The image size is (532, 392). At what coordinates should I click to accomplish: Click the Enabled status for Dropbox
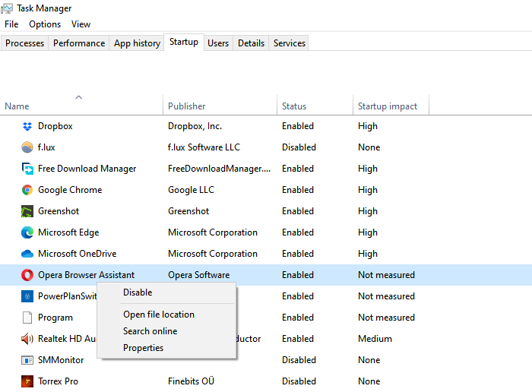pyautogui.click(x=298, y=126)
